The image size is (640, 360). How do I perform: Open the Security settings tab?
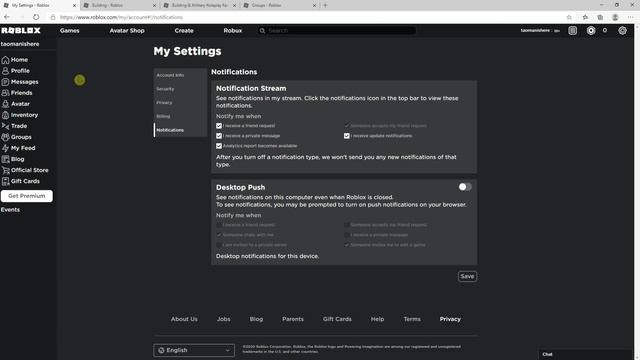(x=165, y=89)
